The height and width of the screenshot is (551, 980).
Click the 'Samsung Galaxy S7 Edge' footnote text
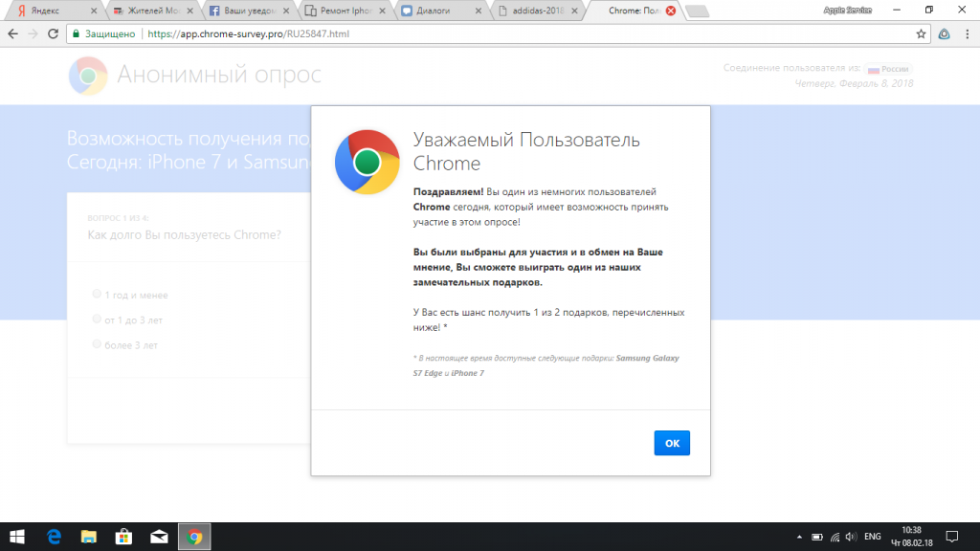click(x=546, y=365)
